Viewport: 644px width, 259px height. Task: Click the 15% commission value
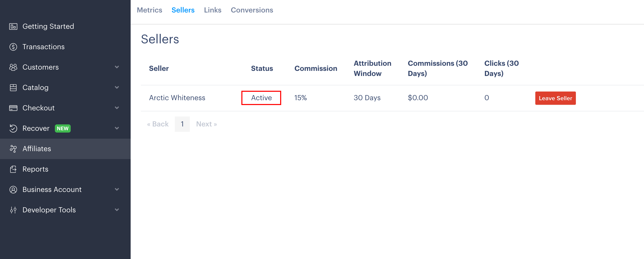click(301, 98)
